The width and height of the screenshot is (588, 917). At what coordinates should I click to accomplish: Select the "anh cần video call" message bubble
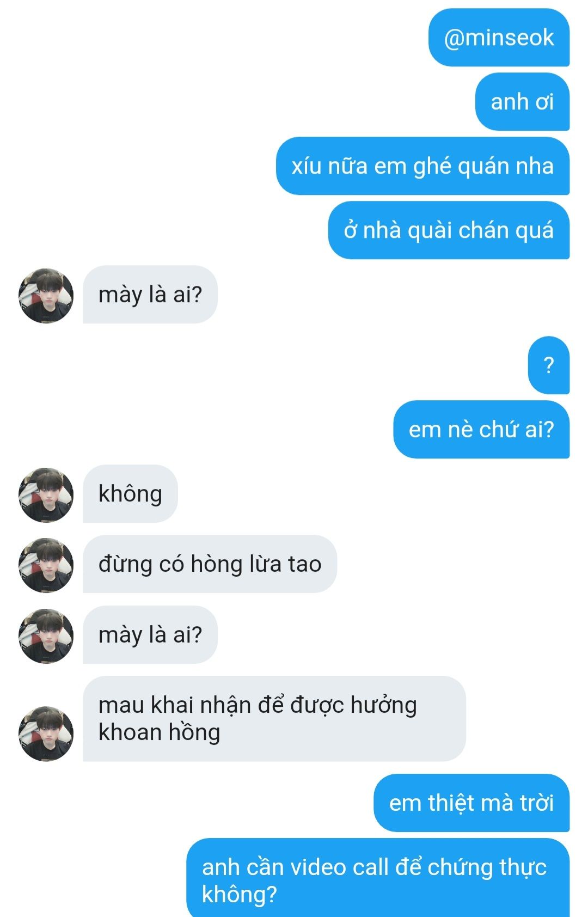(378, 878)
